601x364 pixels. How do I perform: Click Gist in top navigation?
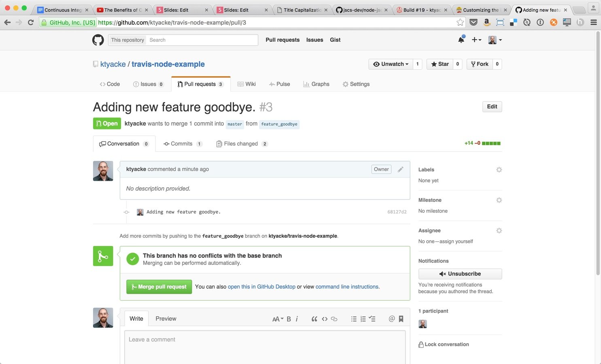(x=335, y=40)
